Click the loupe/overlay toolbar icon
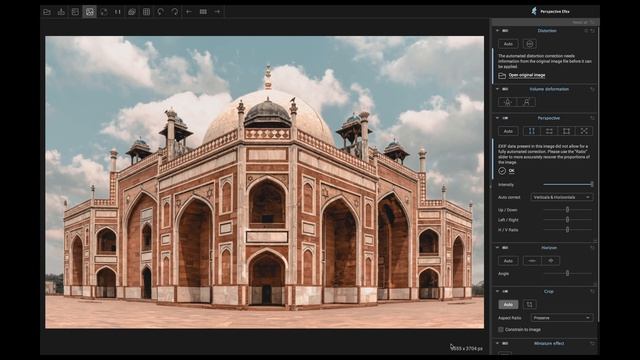Image resolution: width=640 pixels, height=360 pixels. 132,12
